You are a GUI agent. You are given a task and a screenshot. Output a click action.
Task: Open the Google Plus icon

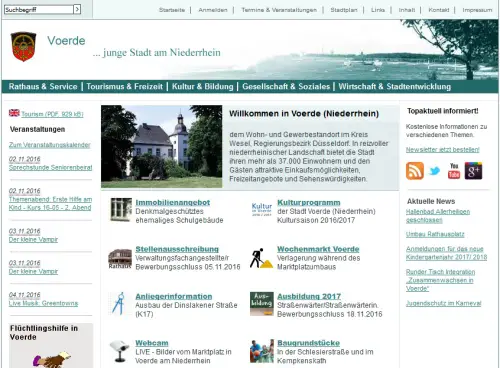473,171
